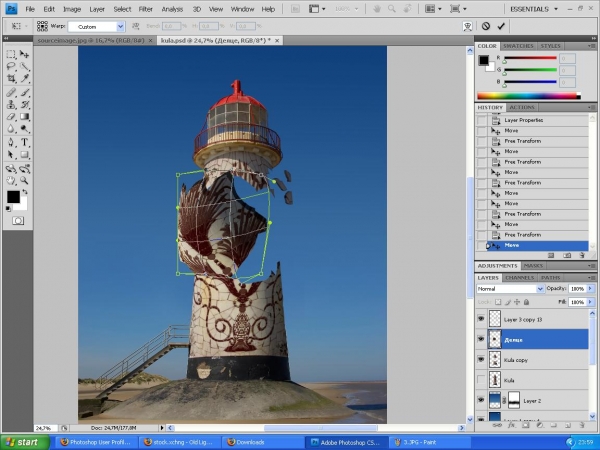Open the layer blend mode dropdown
The image size is (600, 450).
[540, 289]
